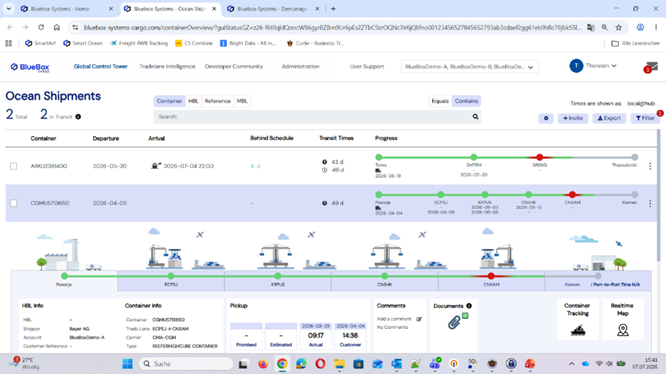Open the account selector dropdown

pos(469,67)
